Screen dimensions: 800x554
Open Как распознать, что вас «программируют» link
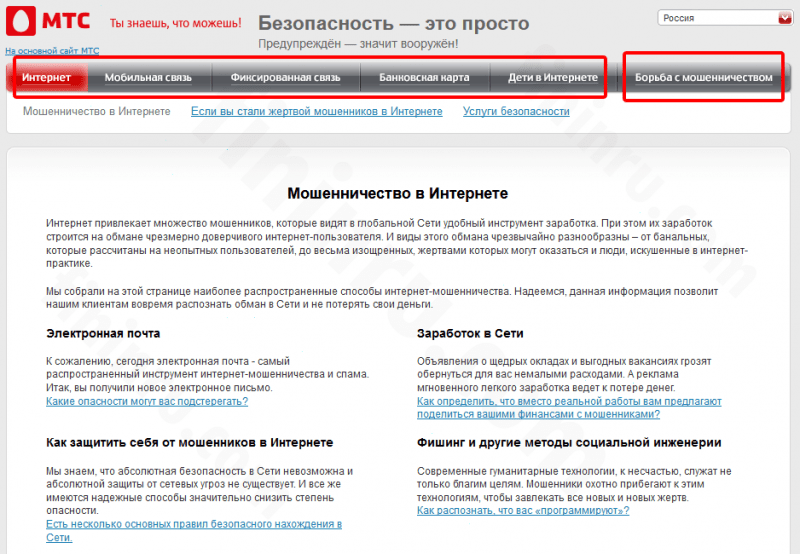[523, 511]
